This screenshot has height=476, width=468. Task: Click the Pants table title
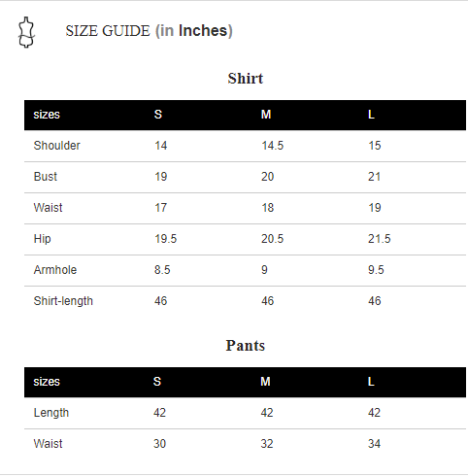[246, 346]
